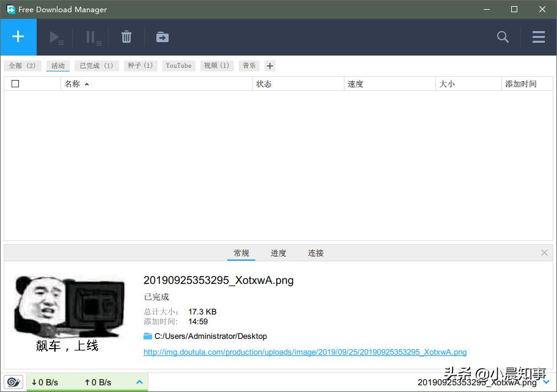Open the image source URL link

304,352
